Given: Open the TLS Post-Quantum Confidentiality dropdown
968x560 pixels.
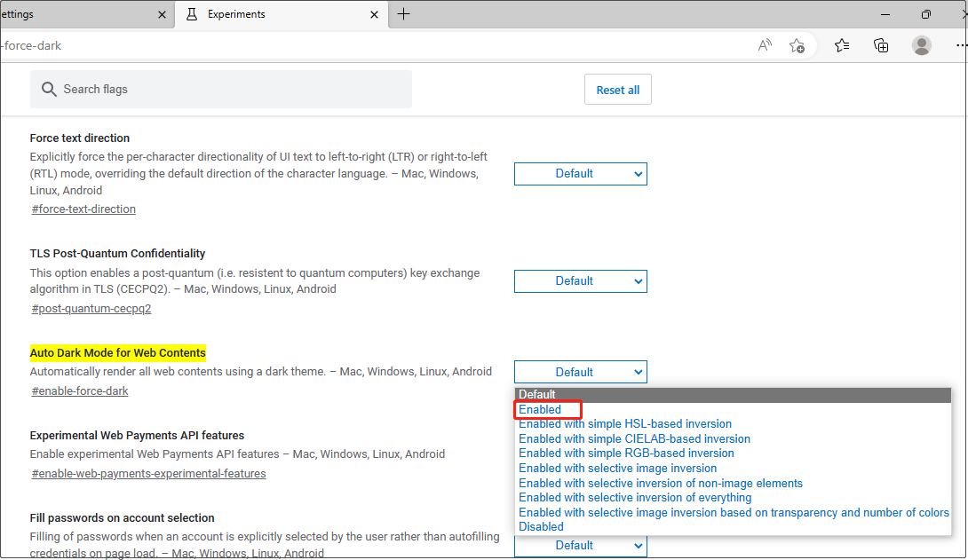Looking at the screenshot, I should pyautogui.click(x=580, y=280).
